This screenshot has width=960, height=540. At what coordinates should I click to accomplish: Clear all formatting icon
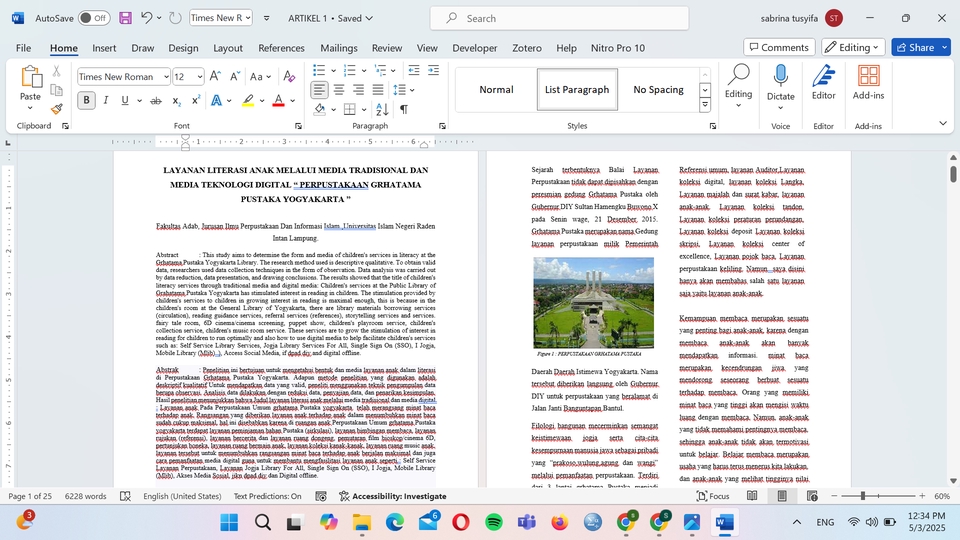pos(289,77)
